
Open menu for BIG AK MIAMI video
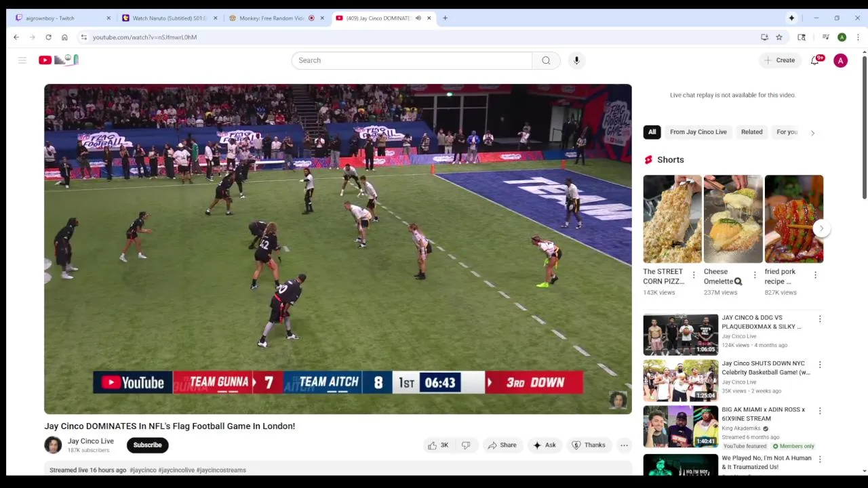(820, 411)
